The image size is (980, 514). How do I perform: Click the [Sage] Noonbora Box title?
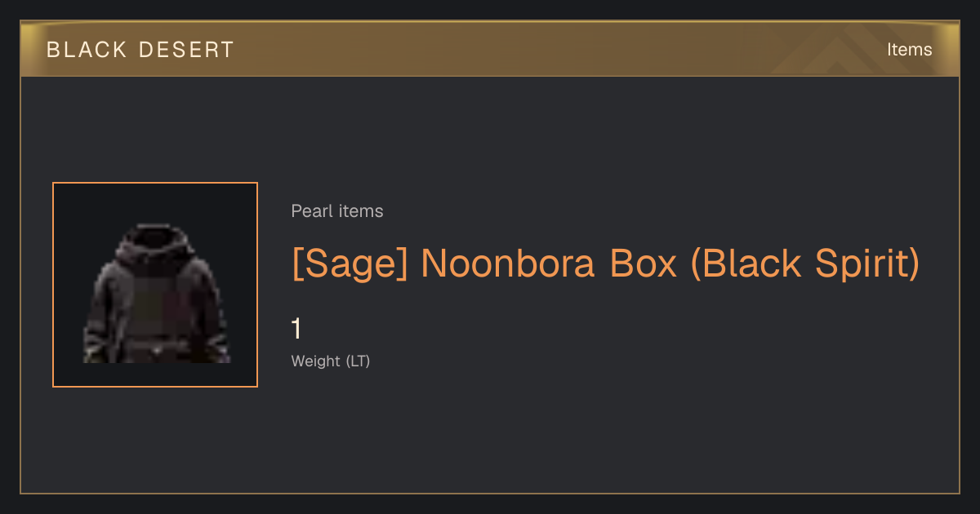(605, 264)
